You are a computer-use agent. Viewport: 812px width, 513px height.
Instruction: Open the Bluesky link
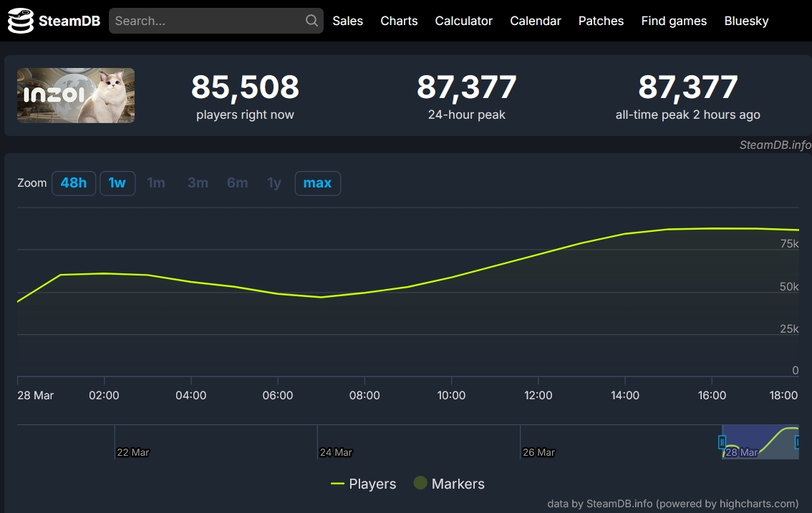746,21
